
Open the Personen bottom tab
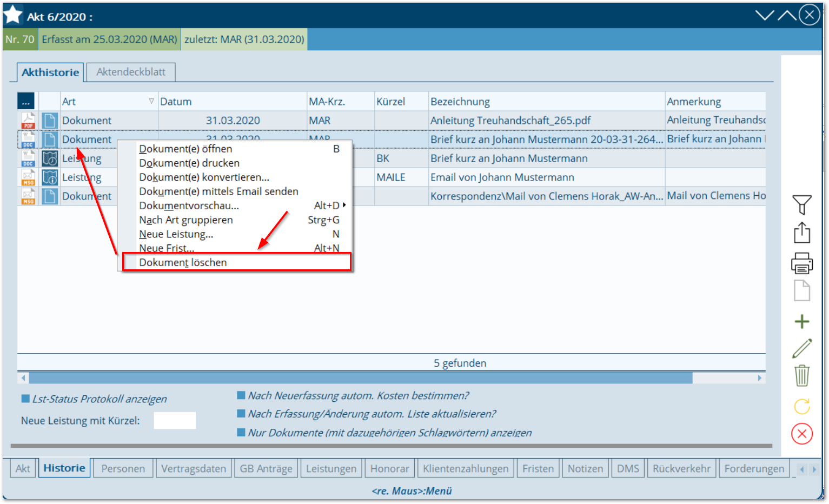(x=123, y=468)
